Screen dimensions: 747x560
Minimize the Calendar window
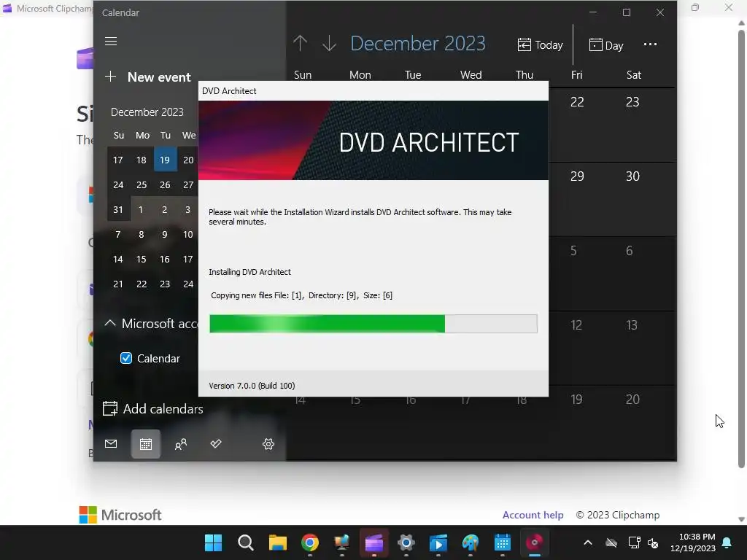pyautogui.click(x=593, y=12)
